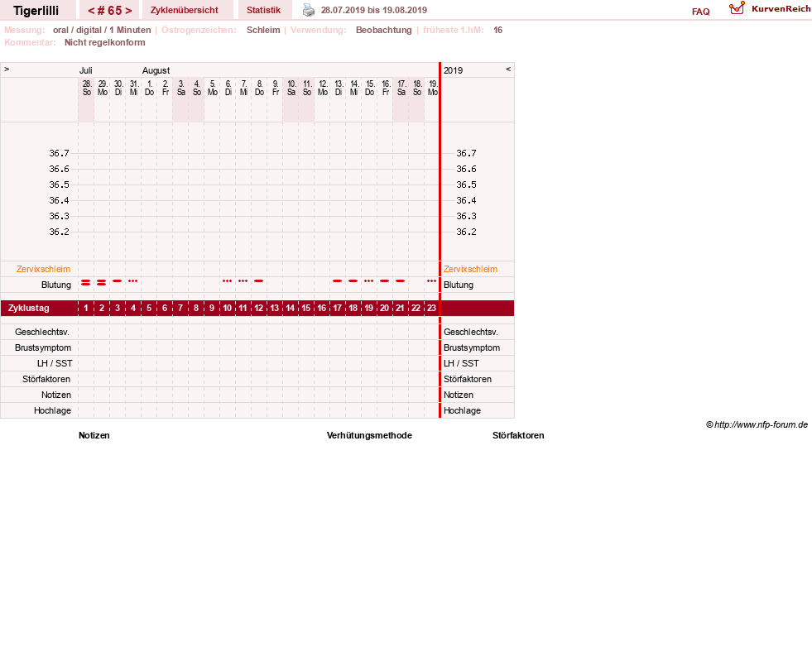This screenshot has width=812, height=666.
Task: Click the left Blutung row label
Action: click(x=56, y=285)
